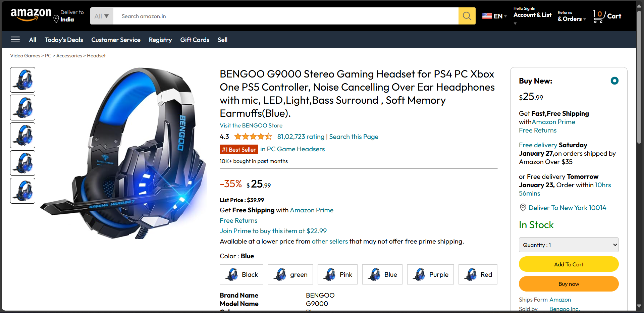This screenshot has width=644, height=313.
Task: Select the first headset thumbnail image
Action: click(22, 80)
